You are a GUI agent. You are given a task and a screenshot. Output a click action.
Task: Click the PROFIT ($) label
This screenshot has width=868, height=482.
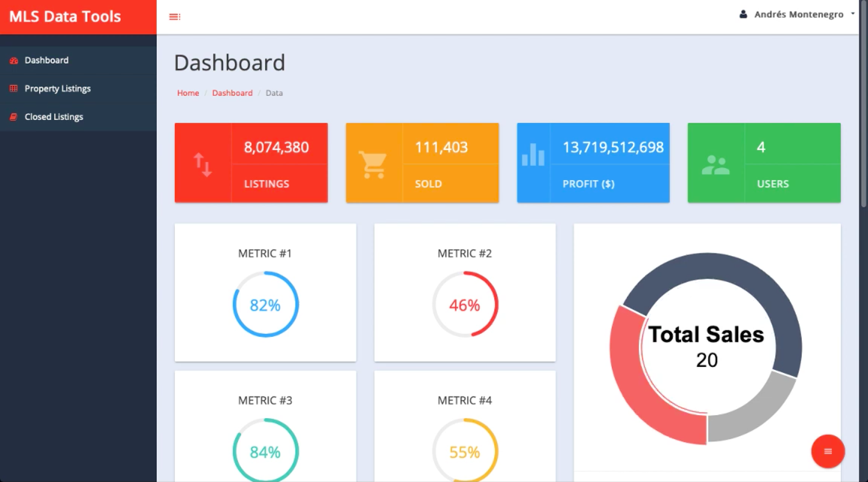point(588,184)
